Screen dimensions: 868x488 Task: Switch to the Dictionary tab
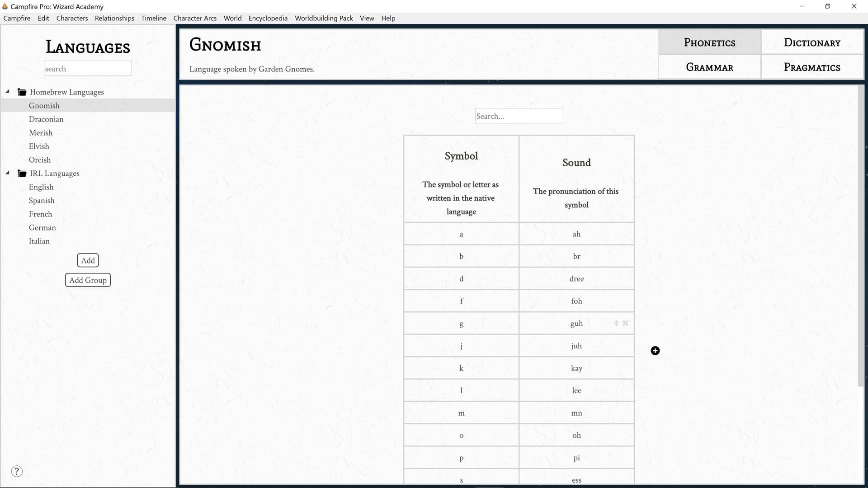pyautogui.click(x=812, y=42)
